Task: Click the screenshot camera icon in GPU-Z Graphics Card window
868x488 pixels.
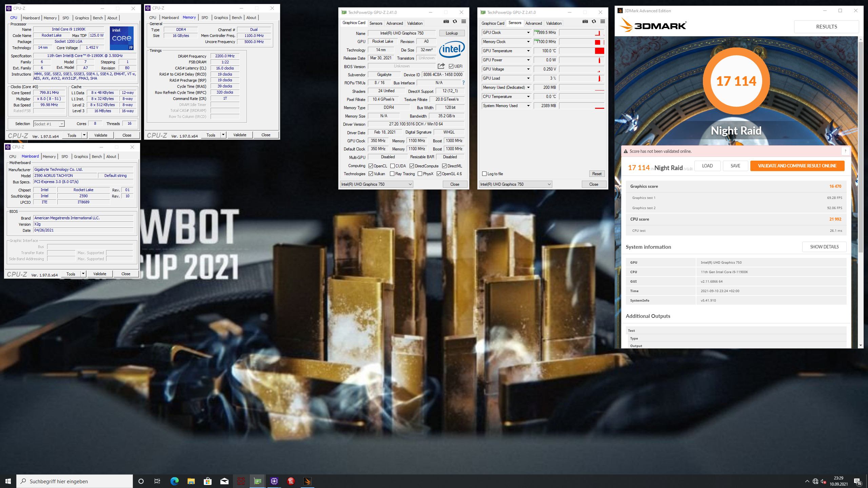Action: pyautogui.click(x=446, y=21)
